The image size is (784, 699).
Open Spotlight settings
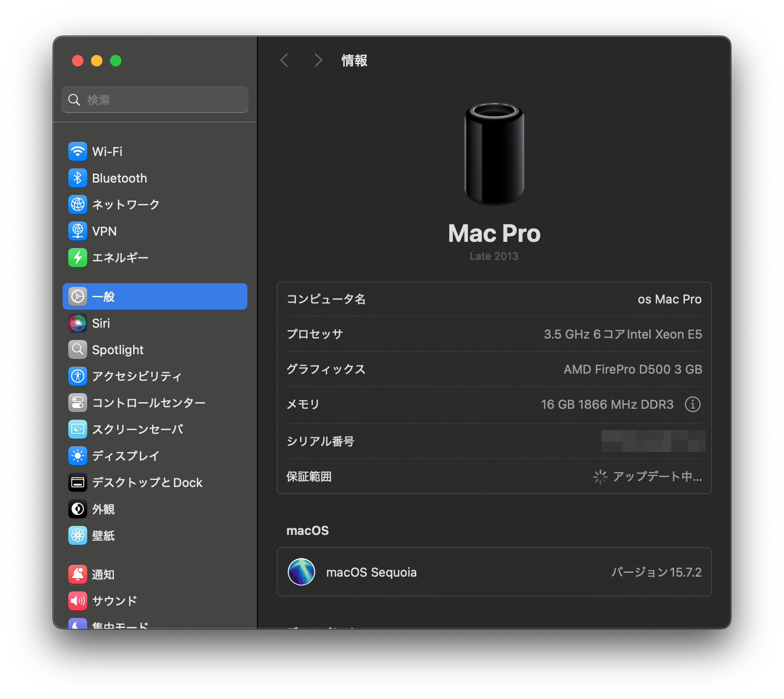click(118, 349)
